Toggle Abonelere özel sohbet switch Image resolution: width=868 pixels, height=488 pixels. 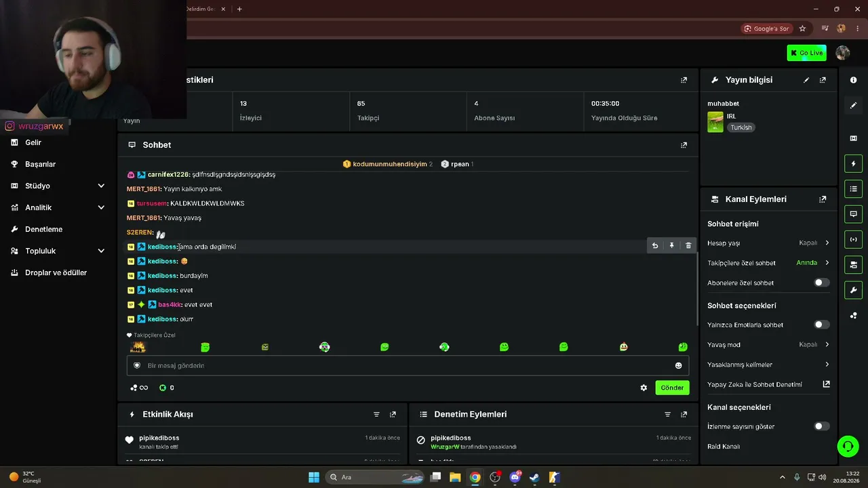[821, 283]
